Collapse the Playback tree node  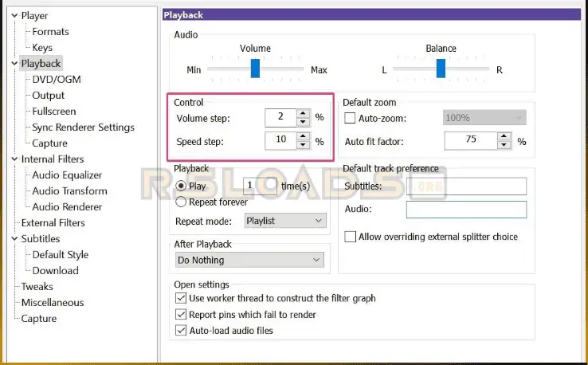click(x=14, y=64)
